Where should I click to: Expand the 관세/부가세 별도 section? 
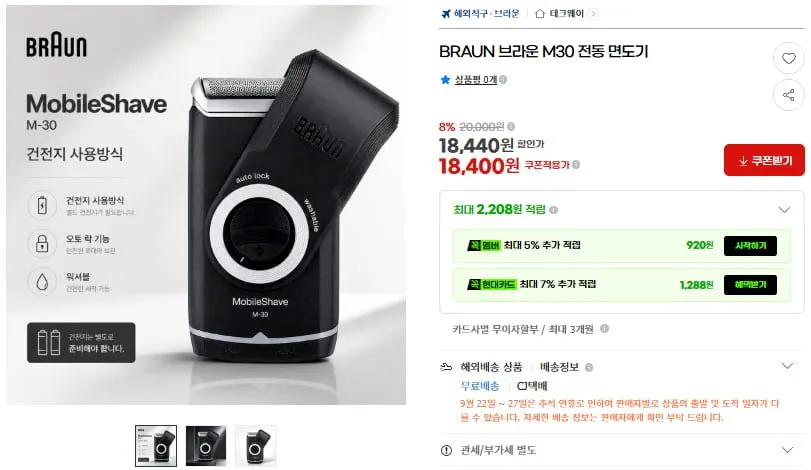coord(787,449)
